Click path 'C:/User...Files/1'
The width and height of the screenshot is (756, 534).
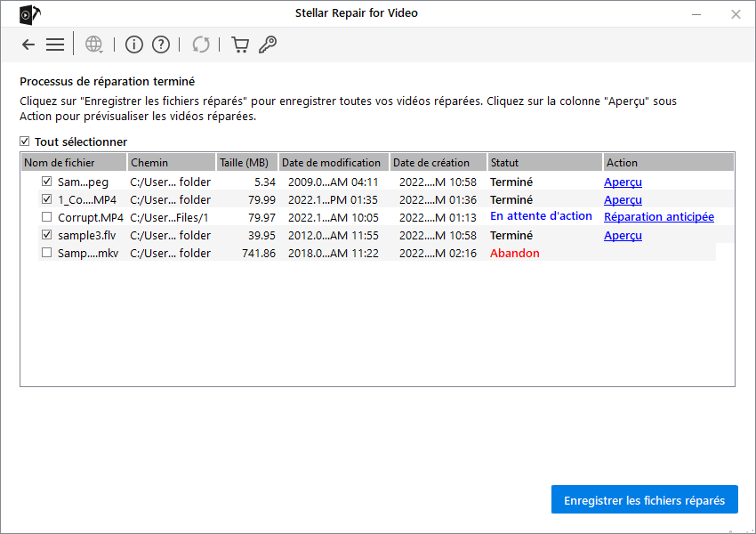(x=169, y=217)
